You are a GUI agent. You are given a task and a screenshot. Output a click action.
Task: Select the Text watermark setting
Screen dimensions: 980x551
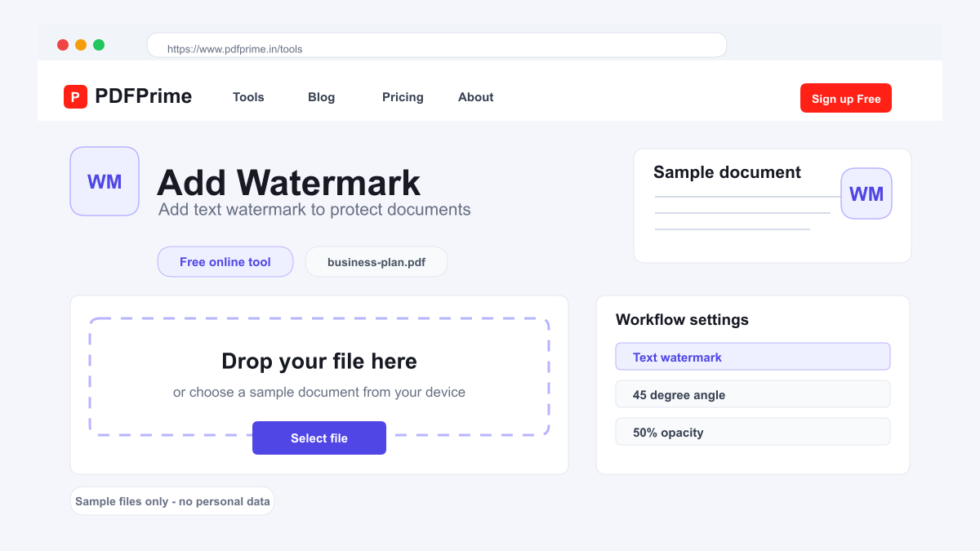click(752, 357)
